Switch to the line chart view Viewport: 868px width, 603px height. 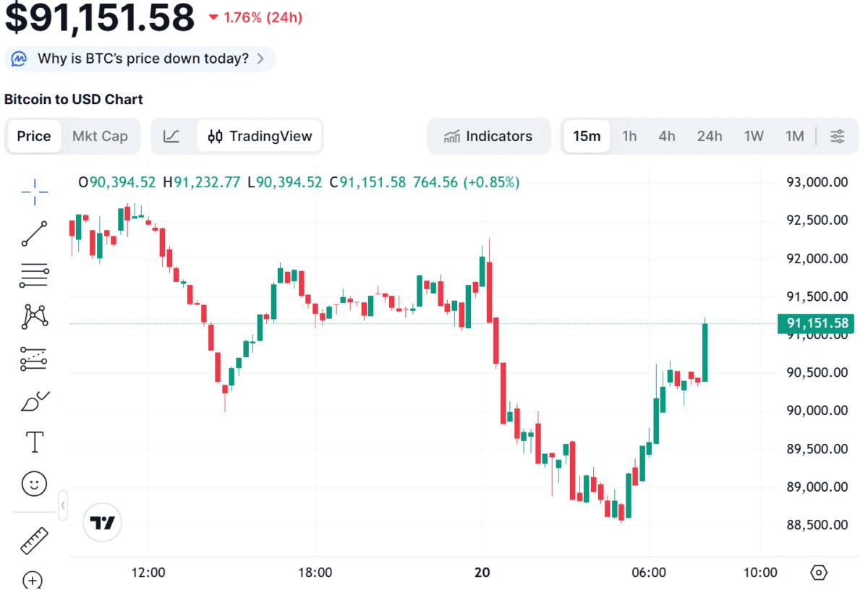pos(171,137)
